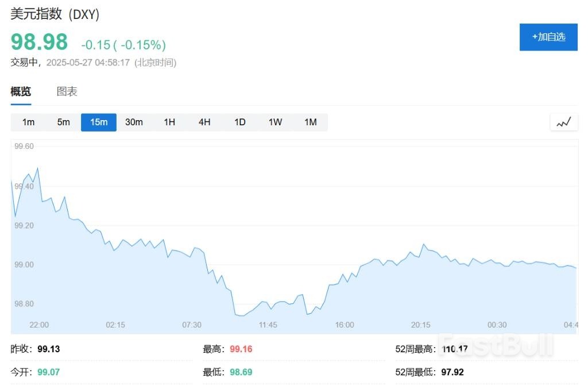Switch to the 图表 tab
The height and width of the screenshot is (385, 588).
(67, 91)
